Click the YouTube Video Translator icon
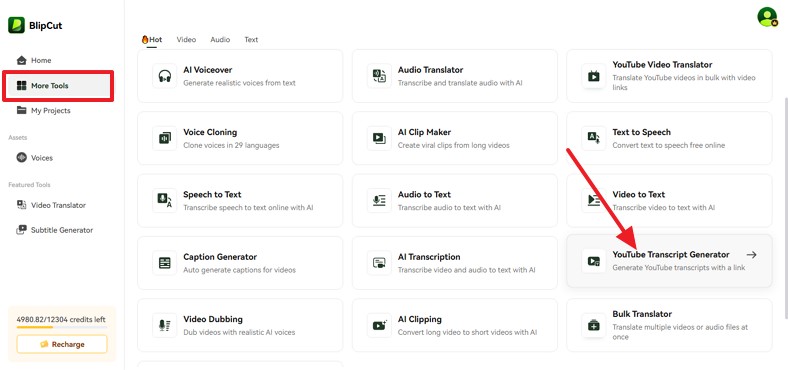Screen dimensions: 788x370 click(594, 76)
